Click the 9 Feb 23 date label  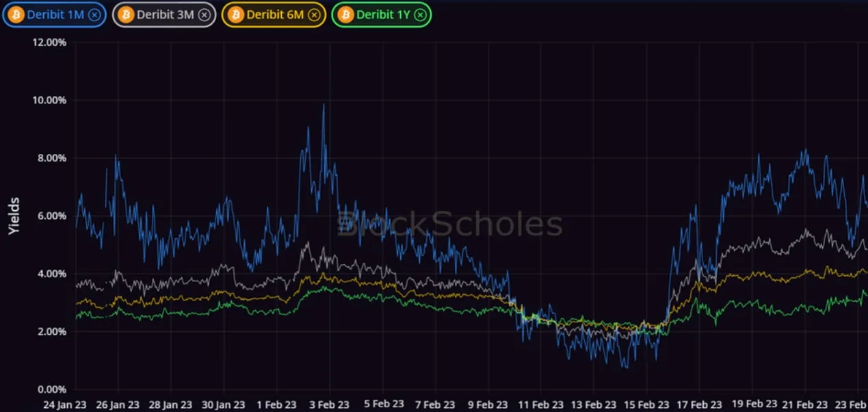point(488,404)
